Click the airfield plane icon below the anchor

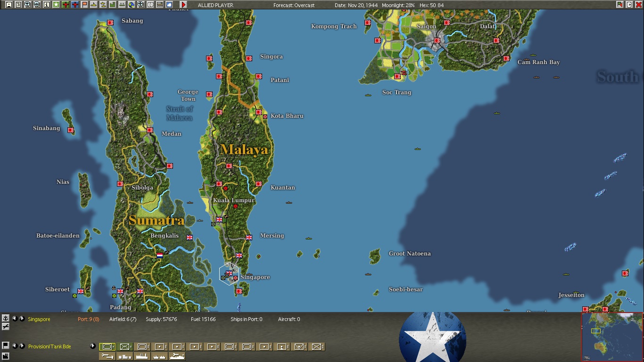coord(6,326)
